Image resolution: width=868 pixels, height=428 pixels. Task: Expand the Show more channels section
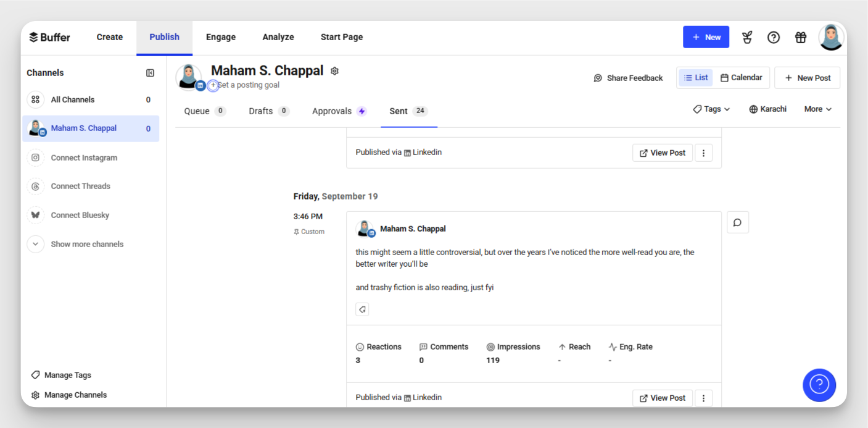(x=86, y=244)
